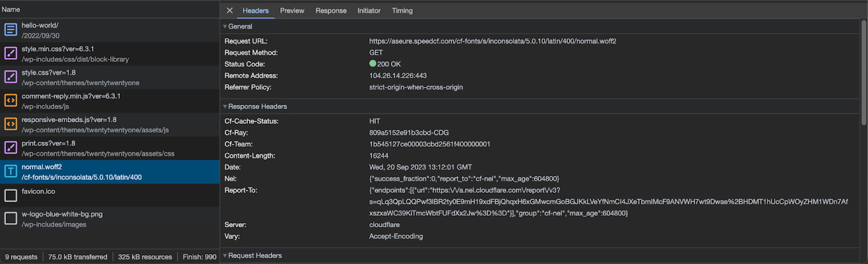The height and width of the screenshot is (264, 868).
Task: Open the Timing tab
Action: (x=402, y=10)
